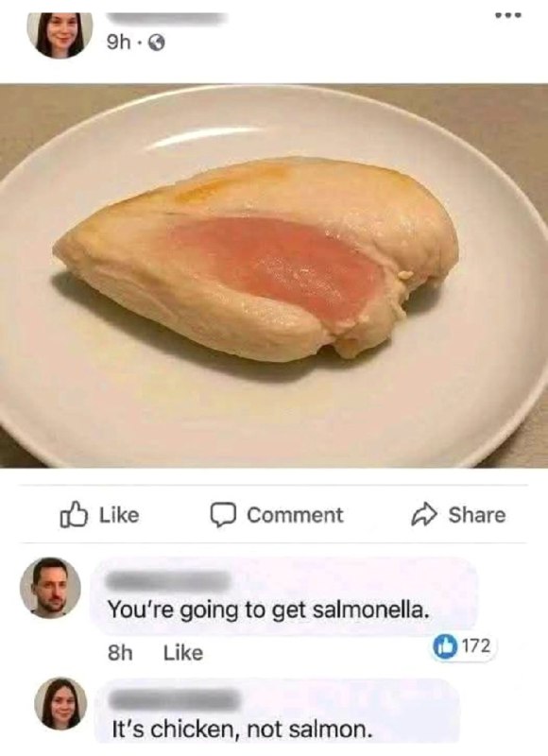Click the 8h comment timestamp
Viewport: 548px width, 756px height.
[x=120, y=653]
